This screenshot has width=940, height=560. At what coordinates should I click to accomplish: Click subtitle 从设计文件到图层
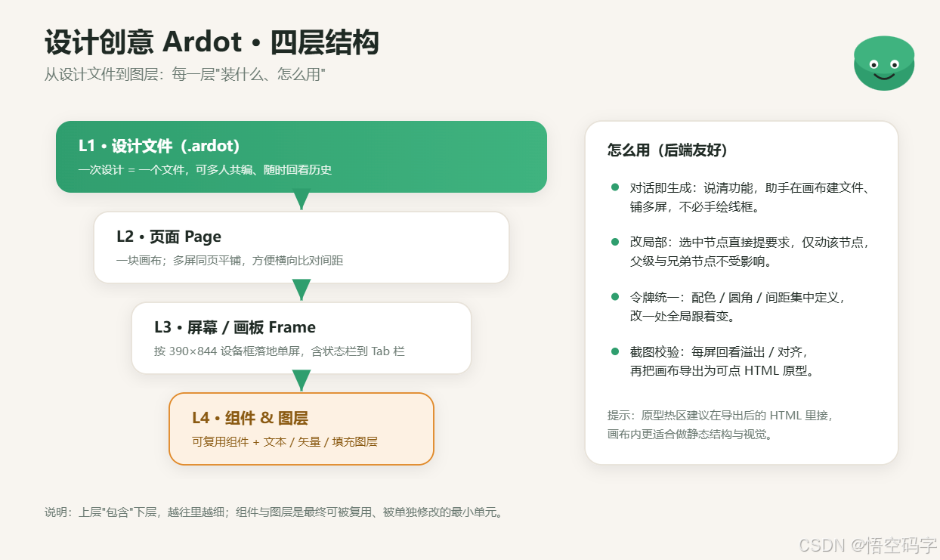(185, 74)
